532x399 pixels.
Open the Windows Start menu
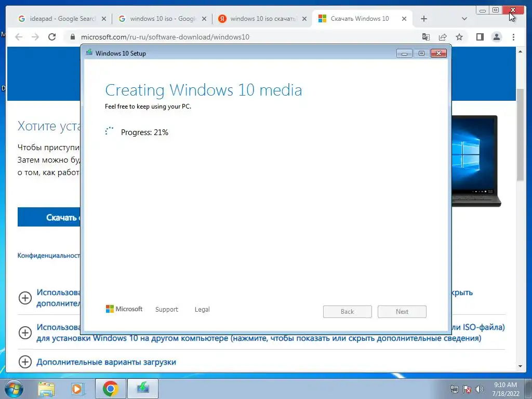point(14,389)
